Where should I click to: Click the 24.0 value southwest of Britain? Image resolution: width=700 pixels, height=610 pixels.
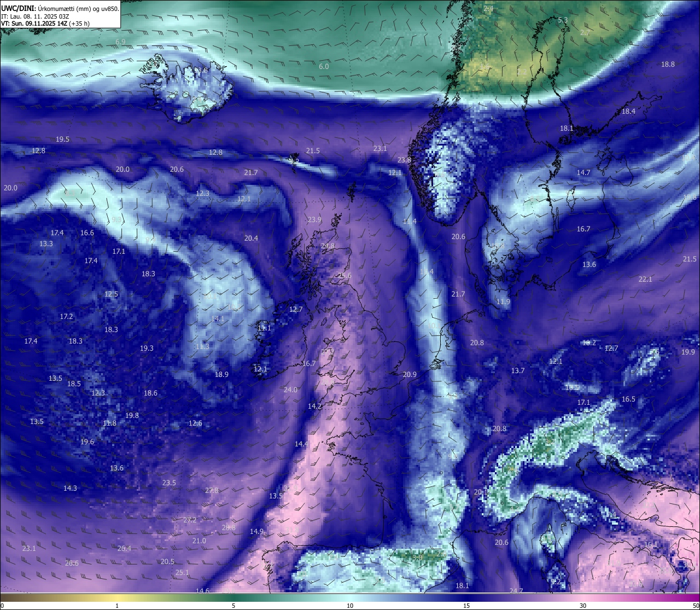click(290, 390)
